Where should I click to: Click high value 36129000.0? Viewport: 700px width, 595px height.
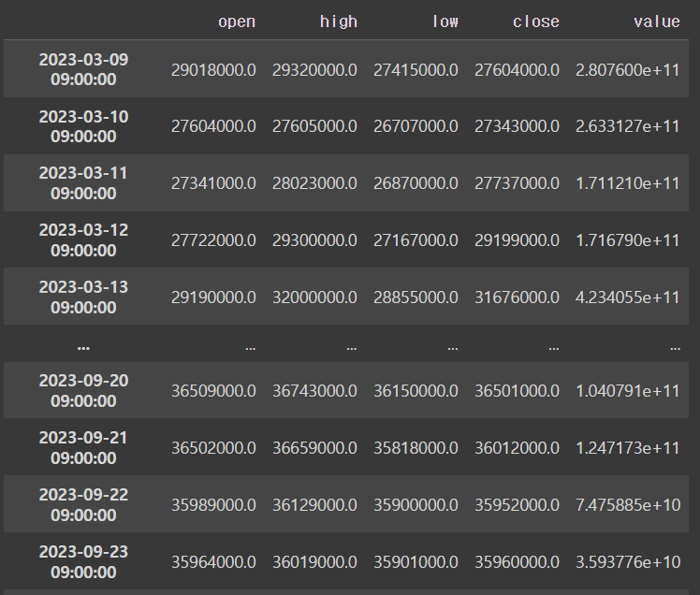coord(314,505)
